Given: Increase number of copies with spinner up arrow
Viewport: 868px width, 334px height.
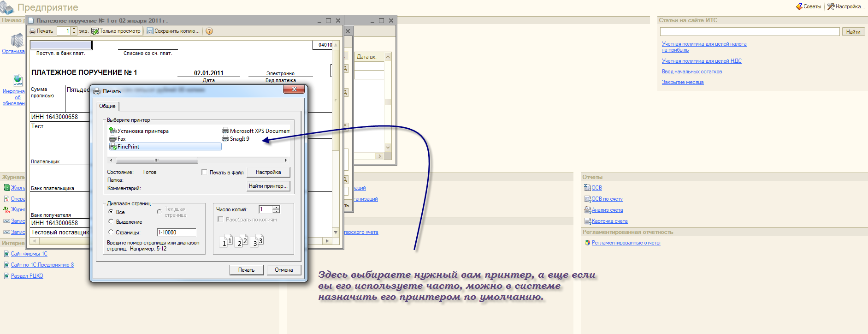Looking at the screenshot, I should point(276,208).
